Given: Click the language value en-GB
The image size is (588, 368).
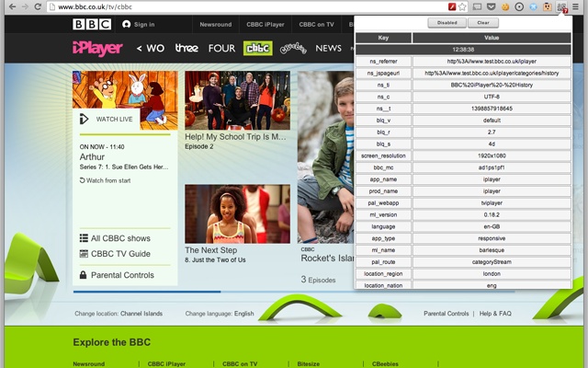Looking at the screenshot, I should click(492, 226).
